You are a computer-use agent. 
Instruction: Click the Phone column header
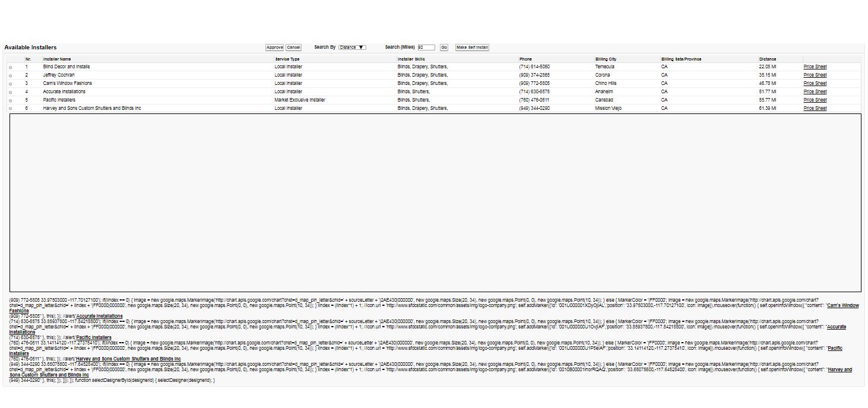tap(525, 59)
